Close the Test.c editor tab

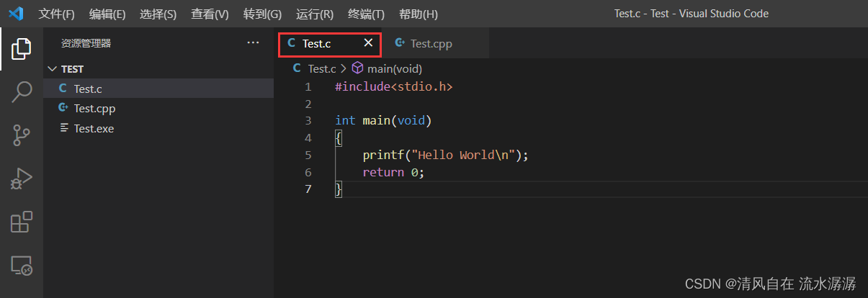tap(368, 43)
